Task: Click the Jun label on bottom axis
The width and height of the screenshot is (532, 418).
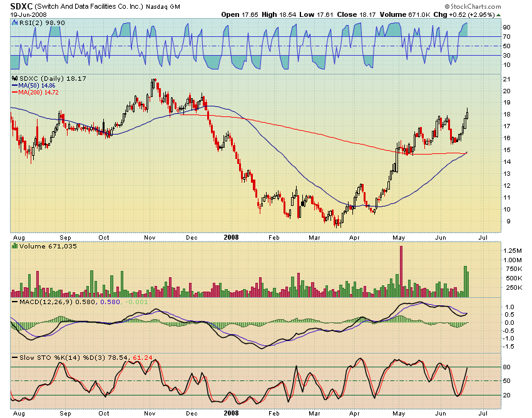Action: point(441,413)
